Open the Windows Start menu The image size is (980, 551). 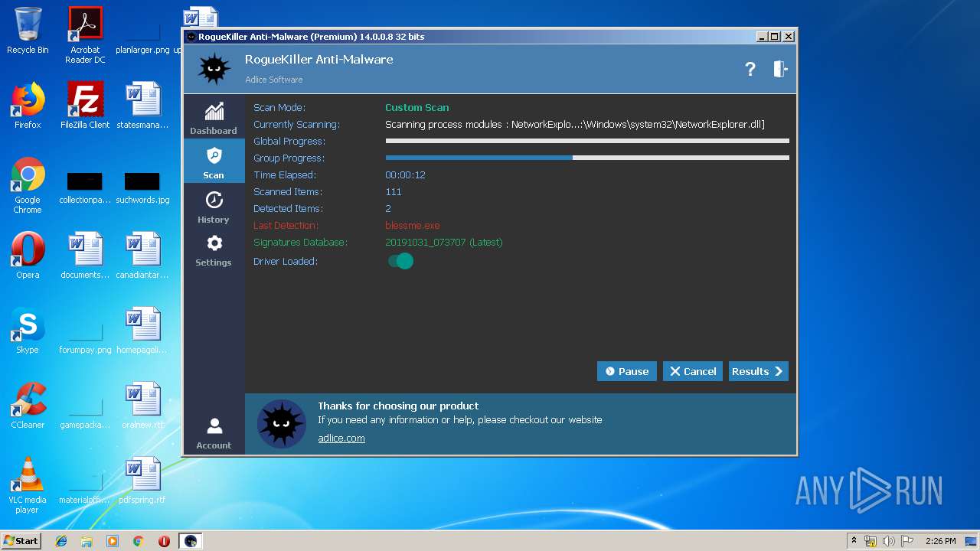pyautogui.click(x=21, y=540)
